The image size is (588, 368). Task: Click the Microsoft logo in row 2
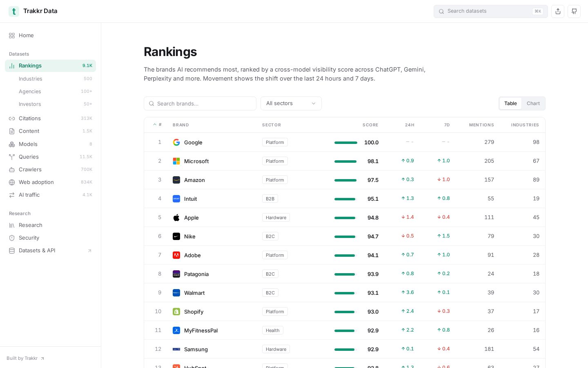(176, 161)
